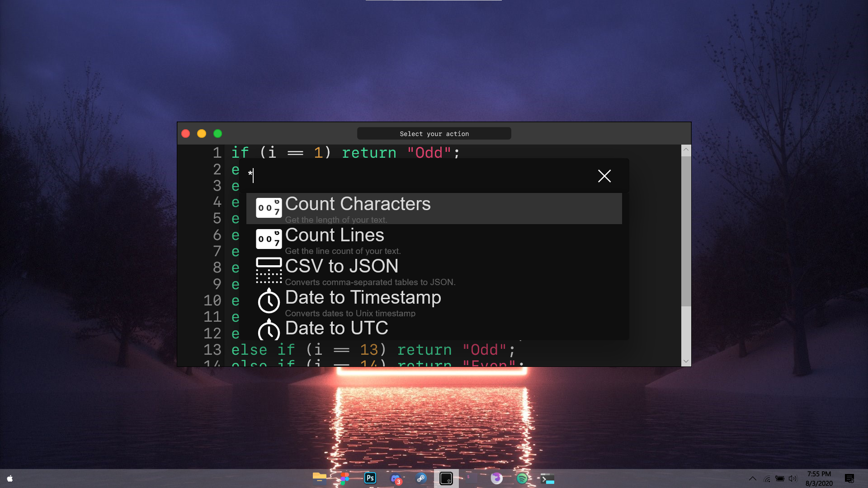Toggle Firefox icon in dock

click(x=496, y=478)
